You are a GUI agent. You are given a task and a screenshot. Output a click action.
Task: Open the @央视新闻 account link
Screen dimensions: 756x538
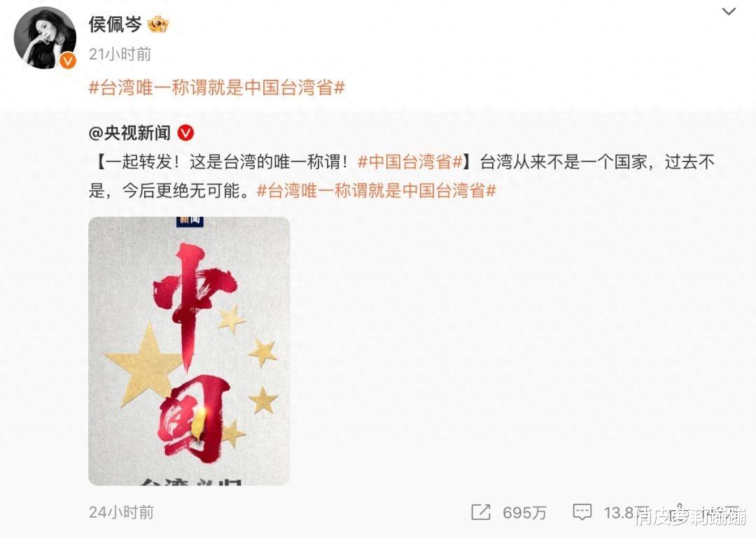pos(129,132)
